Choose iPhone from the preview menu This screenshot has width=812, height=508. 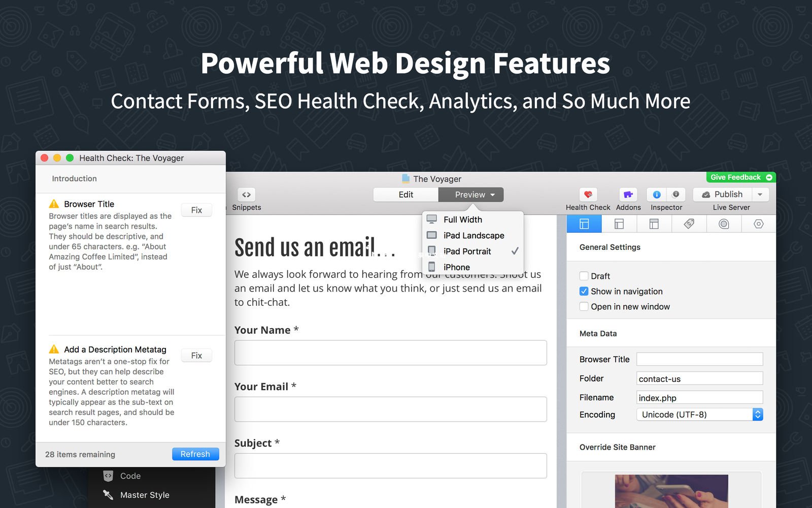[x=456, y=267]
